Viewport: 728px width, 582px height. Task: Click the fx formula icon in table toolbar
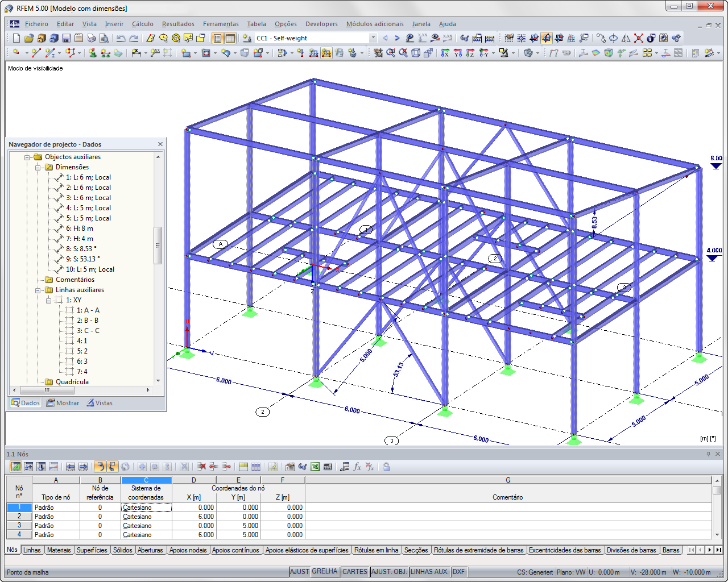357,467
